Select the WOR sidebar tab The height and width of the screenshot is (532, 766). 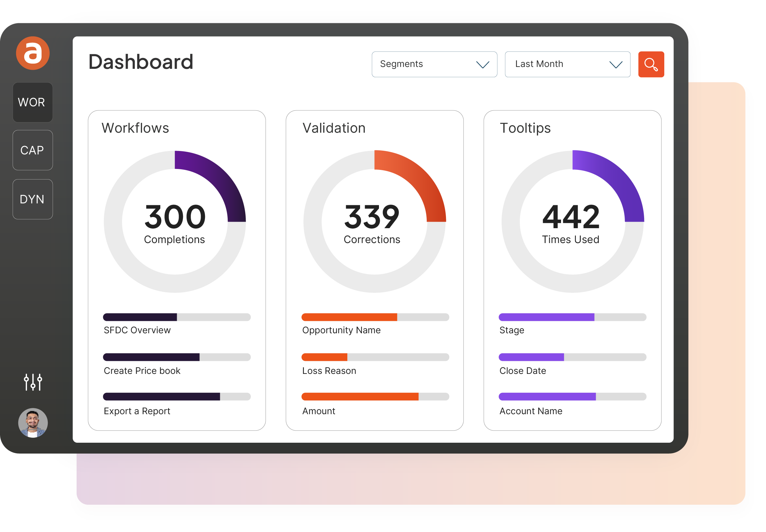(x=32, y=102)
